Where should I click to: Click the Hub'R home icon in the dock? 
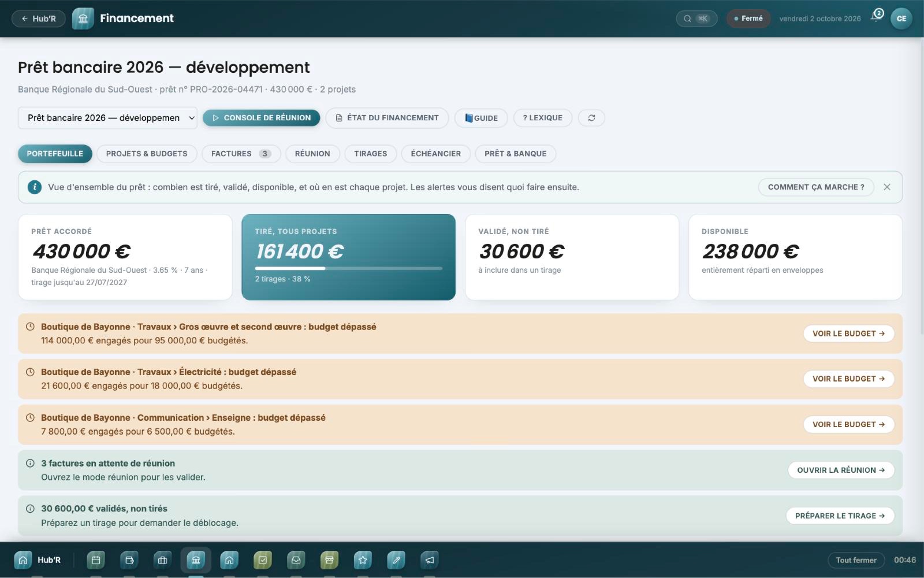coord(23,560)
